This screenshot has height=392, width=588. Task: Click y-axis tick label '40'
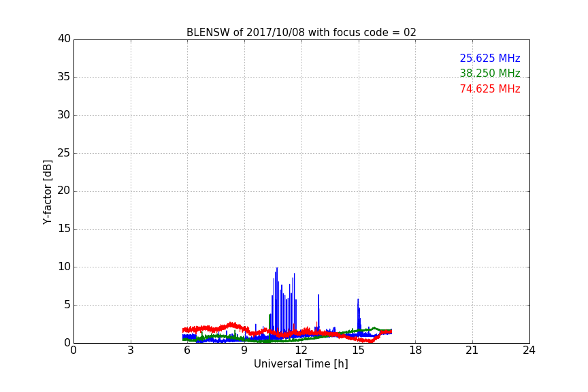[64, 39]
